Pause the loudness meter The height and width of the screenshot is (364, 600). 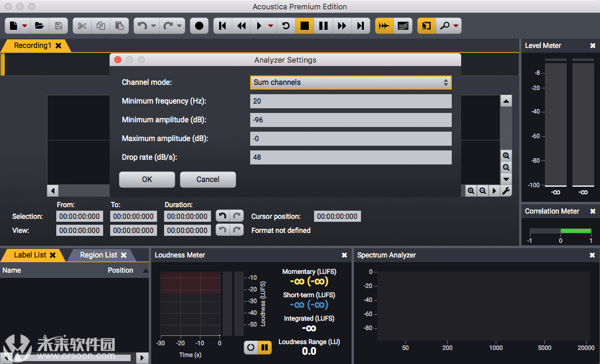[264, 347]
